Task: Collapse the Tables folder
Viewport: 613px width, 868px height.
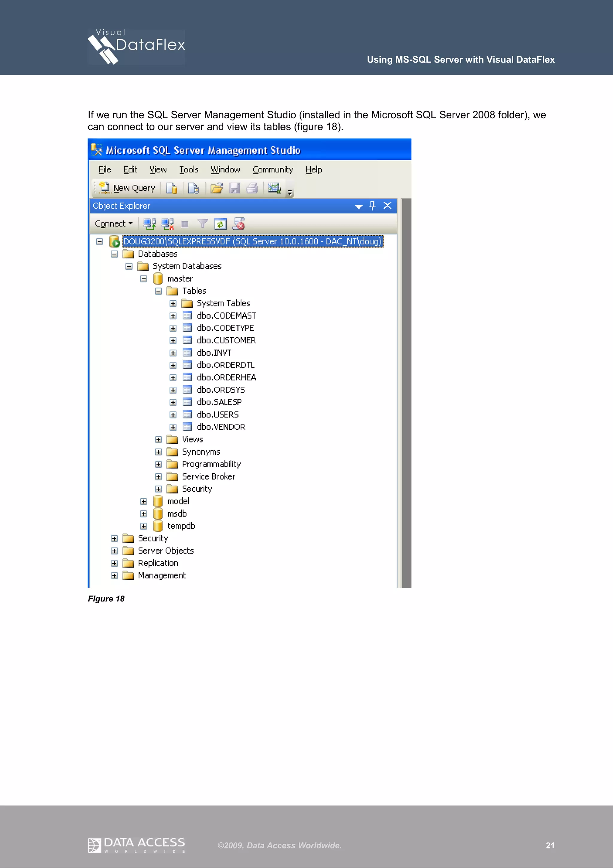Action: click(159, 291)
